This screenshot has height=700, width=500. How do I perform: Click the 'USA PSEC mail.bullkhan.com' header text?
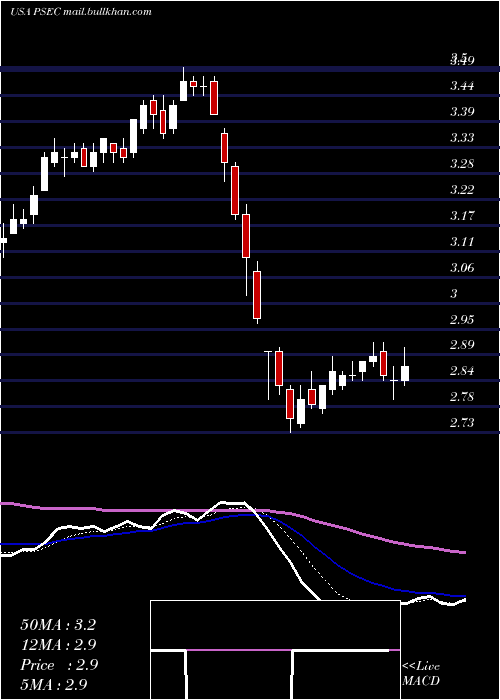pyautogui.click(x=81, y=12)
